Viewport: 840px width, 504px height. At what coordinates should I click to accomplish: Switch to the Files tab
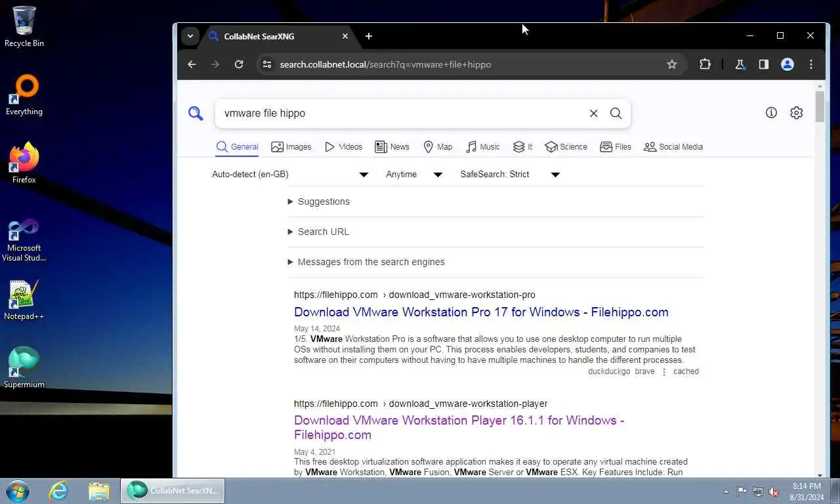pos(616,147)
